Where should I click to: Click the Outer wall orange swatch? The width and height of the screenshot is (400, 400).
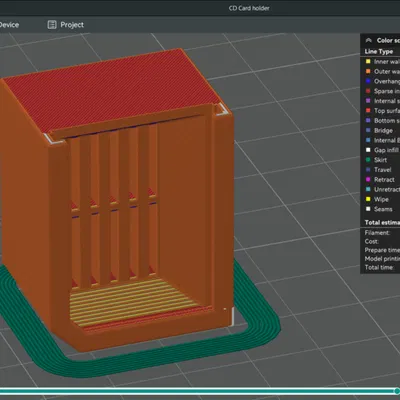tap(368, 71)
